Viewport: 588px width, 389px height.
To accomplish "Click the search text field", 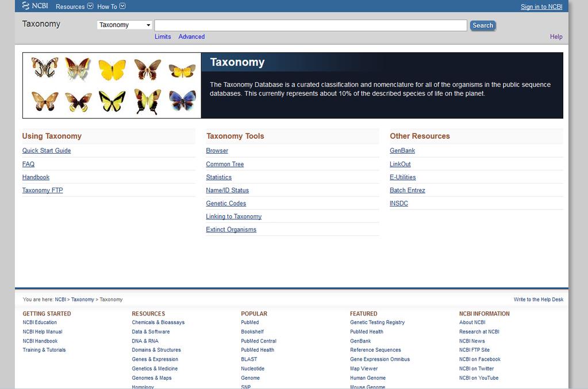I will 310,25.
